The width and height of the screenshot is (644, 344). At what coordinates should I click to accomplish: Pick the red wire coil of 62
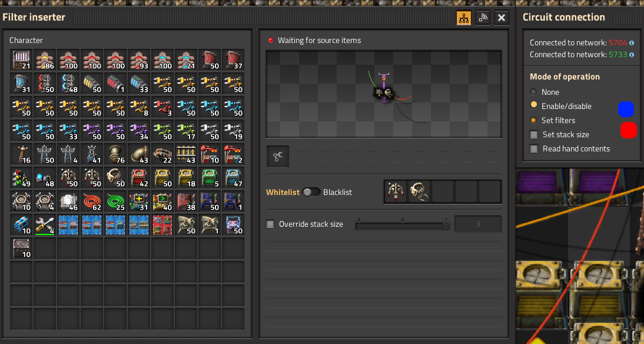tap(92, 202)
